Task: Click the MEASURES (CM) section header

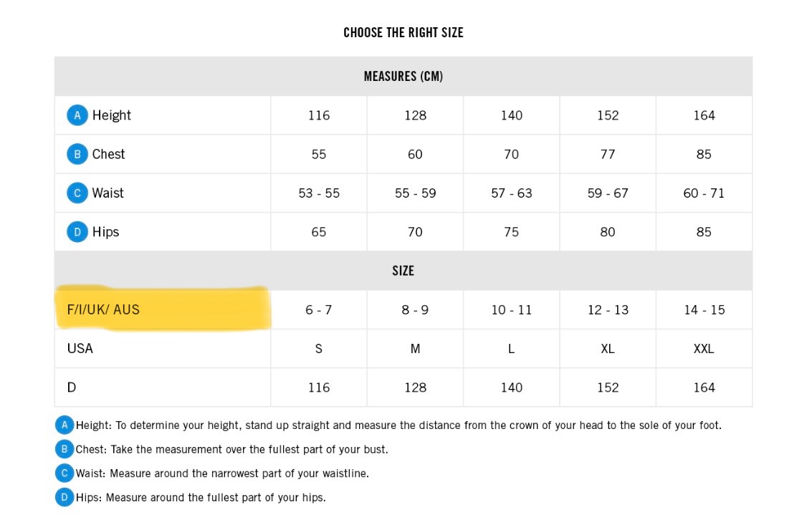Action: pyautogui.click(x=403, y=76)
